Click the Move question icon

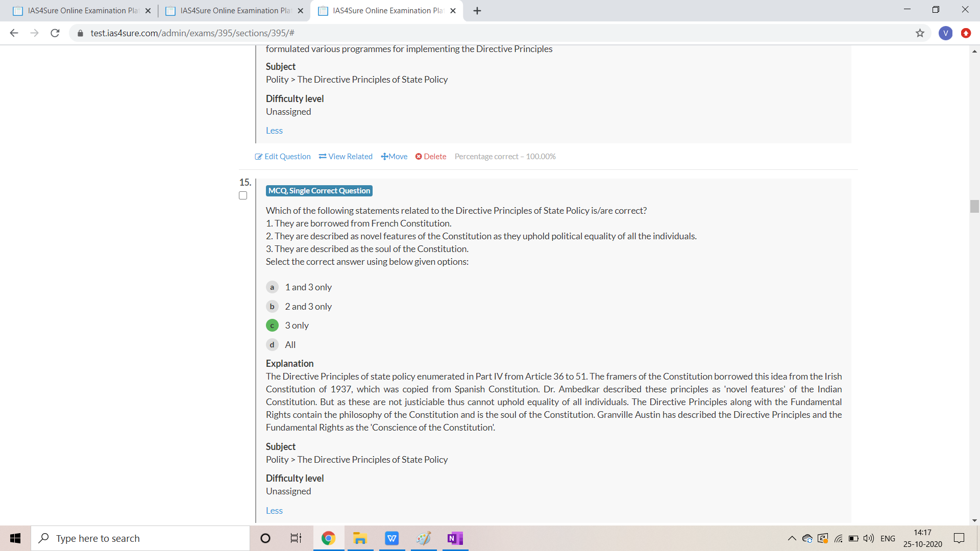pyautogui.click(x=384, y=157)
